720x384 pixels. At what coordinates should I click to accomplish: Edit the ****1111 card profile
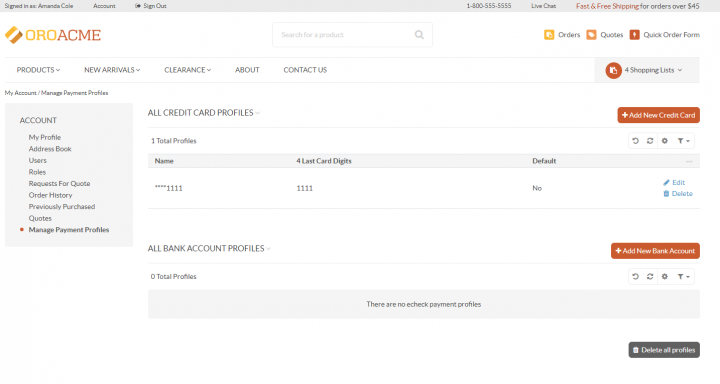pos(674,182)
